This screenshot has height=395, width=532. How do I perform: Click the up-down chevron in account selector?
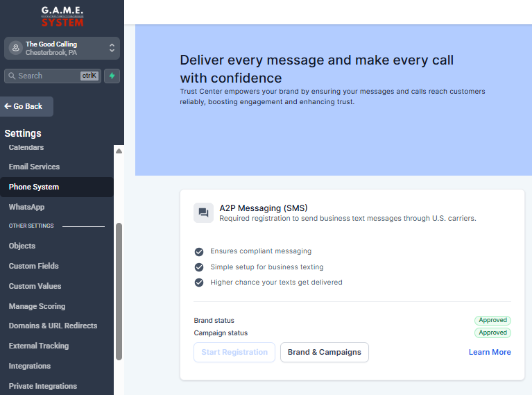click(x=112, y=48)
